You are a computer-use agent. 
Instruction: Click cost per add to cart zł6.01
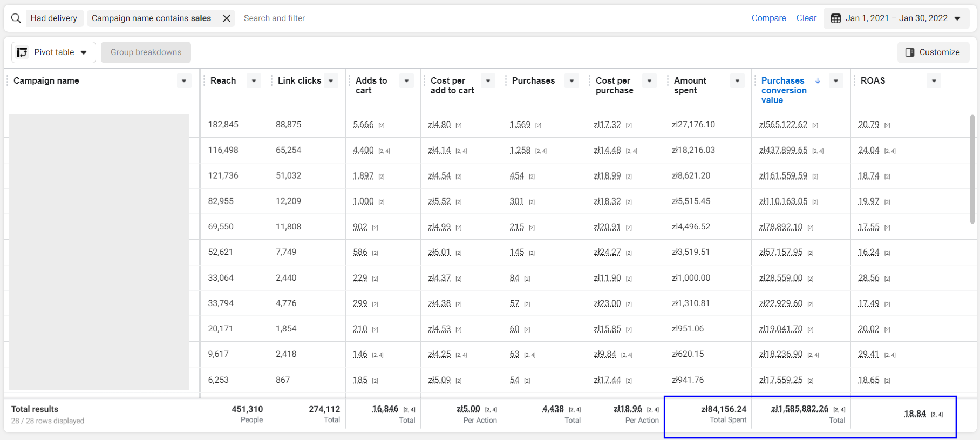coord(439,252)
